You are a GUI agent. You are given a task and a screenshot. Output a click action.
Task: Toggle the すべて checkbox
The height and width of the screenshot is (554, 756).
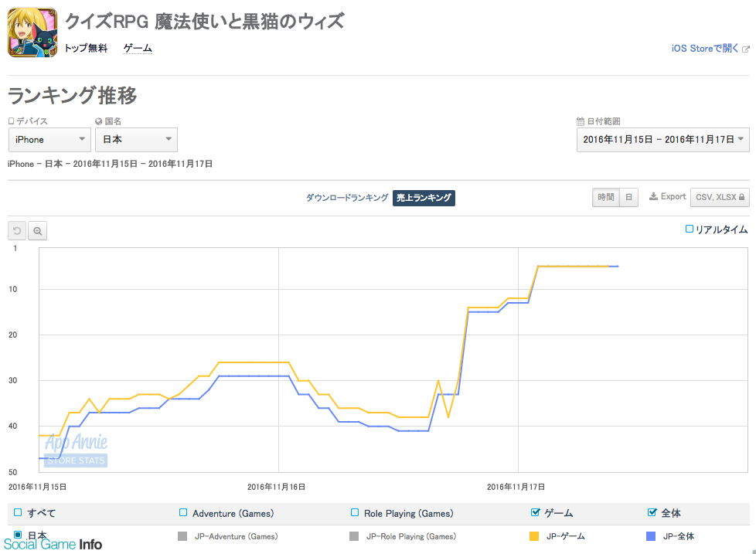(18, 512)
